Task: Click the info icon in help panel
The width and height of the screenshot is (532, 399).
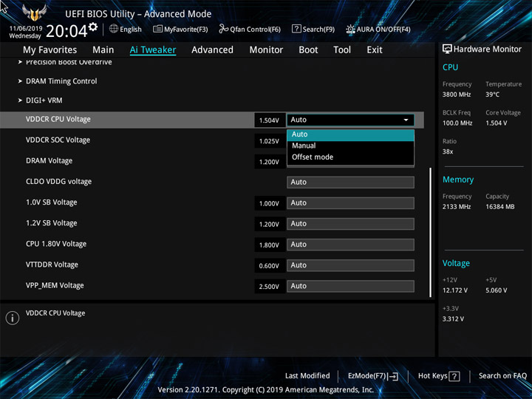Action: click(13, 318)
